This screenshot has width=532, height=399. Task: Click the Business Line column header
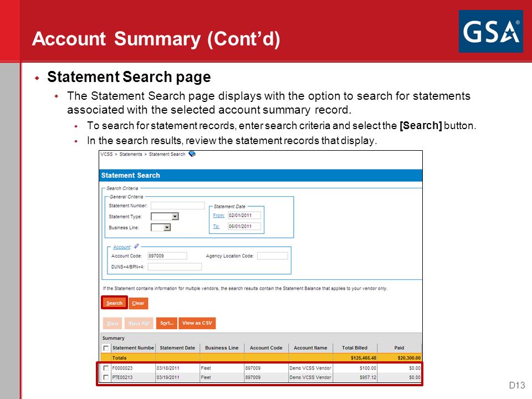click(222, 348)
